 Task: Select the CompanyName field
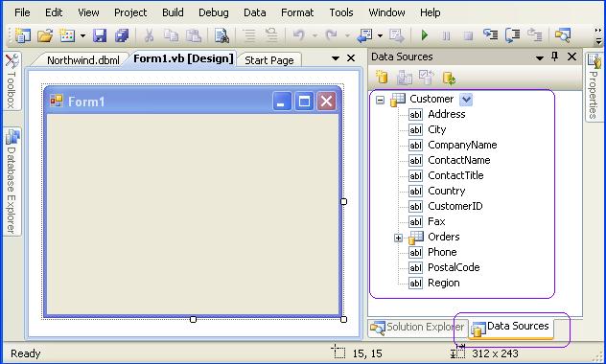(x=462, y=145)
